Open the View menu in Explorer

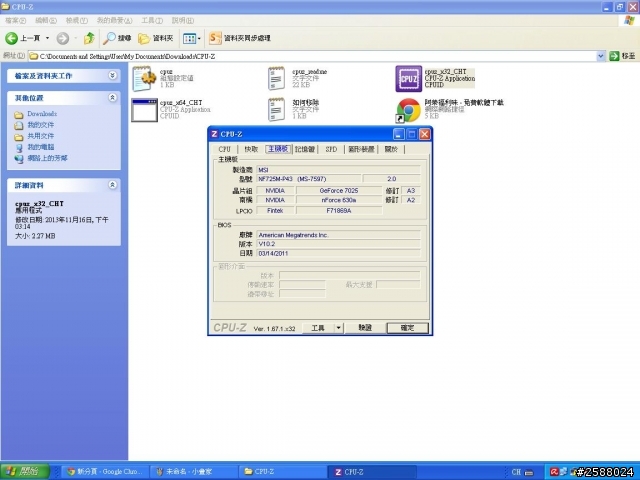pyautogui.click(x=76, y=20)
